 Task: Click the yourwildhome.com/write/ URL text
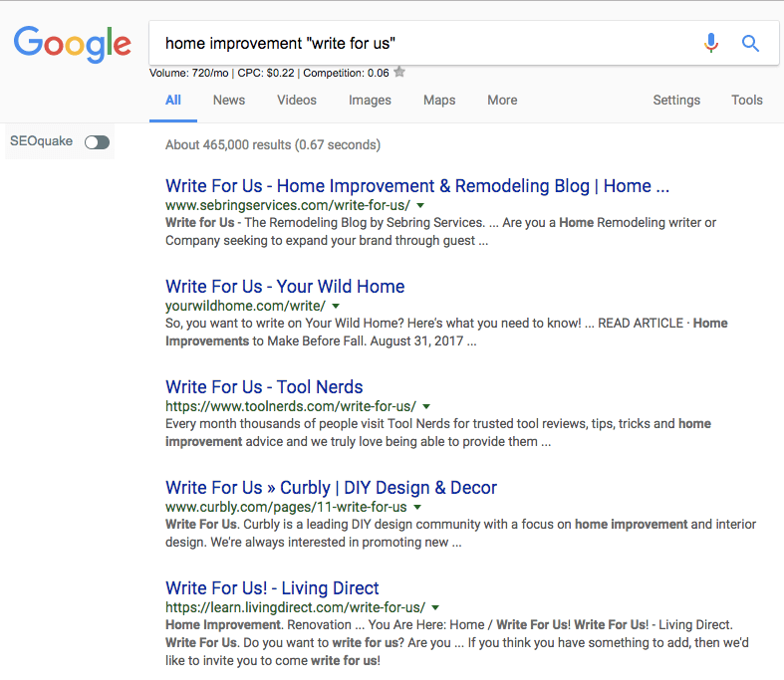pos(245,306)
